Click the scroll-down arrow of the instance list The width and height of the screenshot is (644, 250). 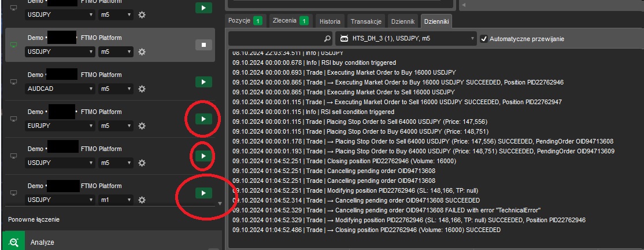coord(219,203)
